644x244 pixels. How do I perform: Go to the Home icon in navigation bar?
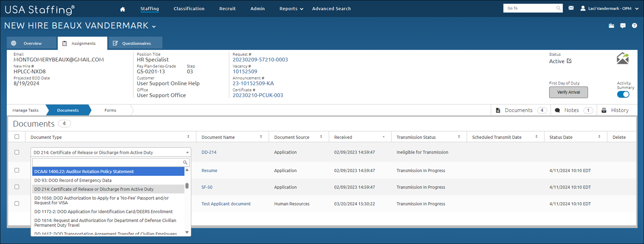pos(123,9)
